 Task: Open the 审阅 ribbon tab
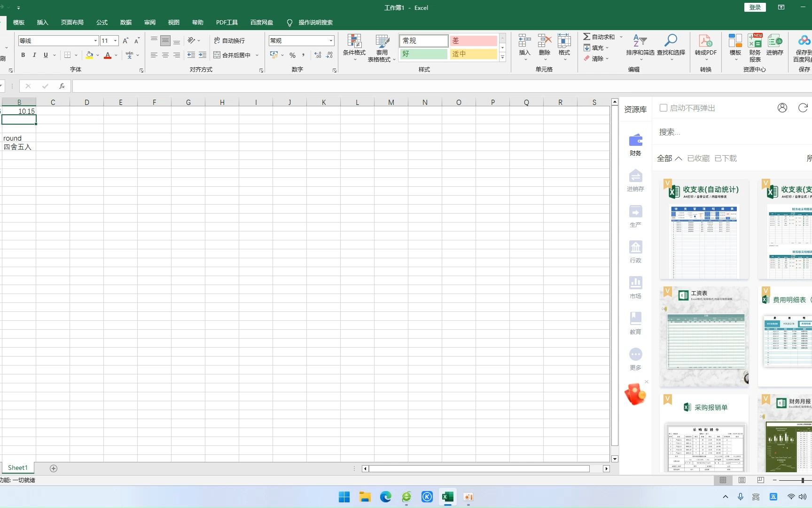click(x=149, y=22)
